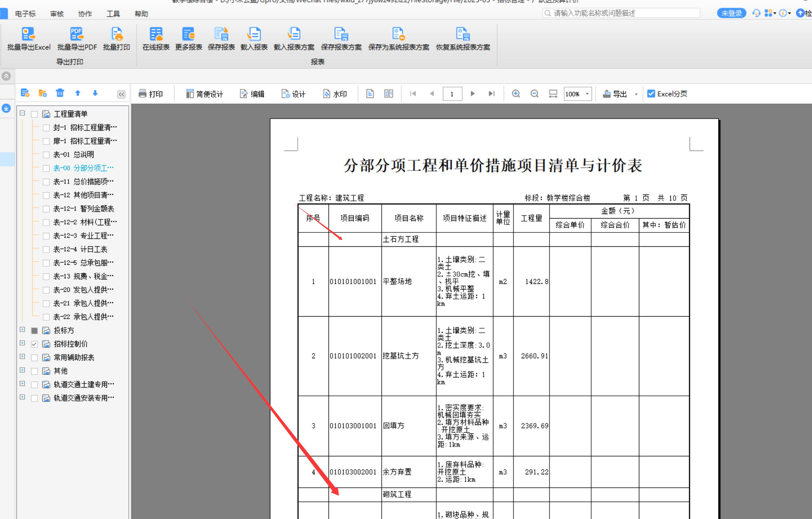Click the zoom in magnifier icon

516,94
